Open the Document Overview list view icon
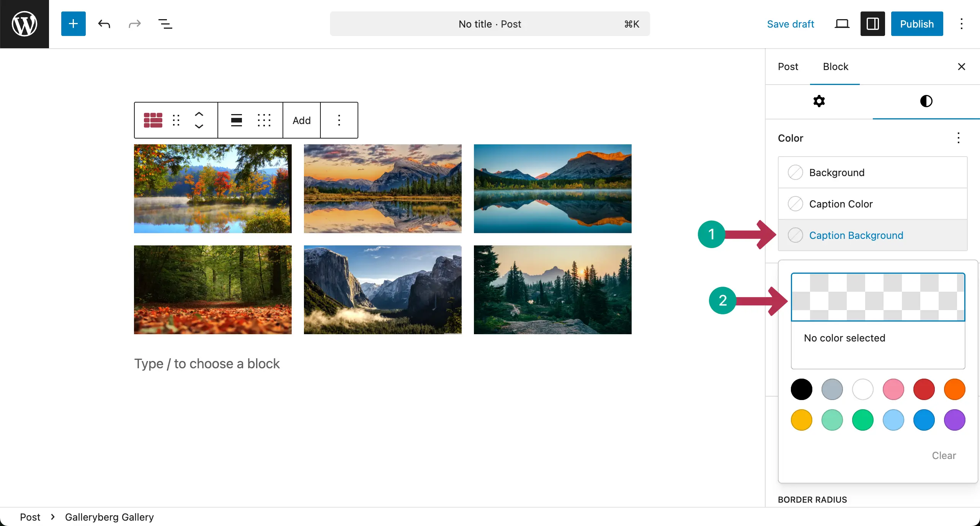The width and height of the screenshot is (980, 526). tap(165, 24)
